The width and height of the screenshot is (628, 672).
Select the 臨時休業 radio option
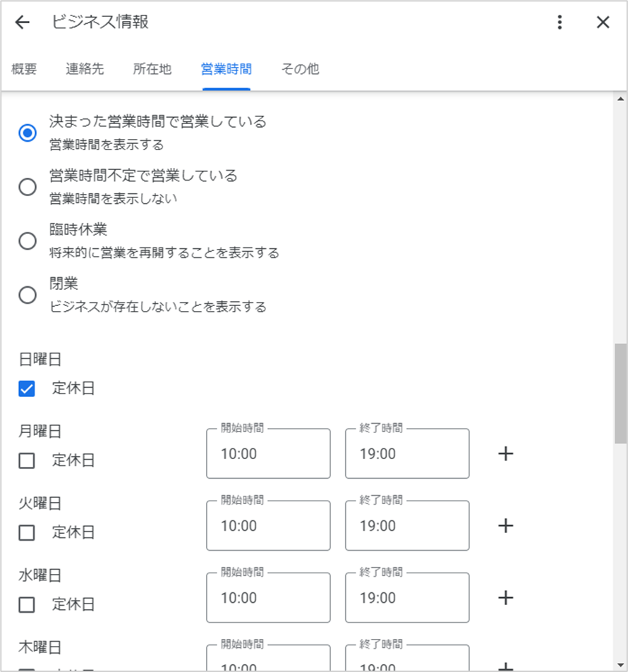pos(28,241)
